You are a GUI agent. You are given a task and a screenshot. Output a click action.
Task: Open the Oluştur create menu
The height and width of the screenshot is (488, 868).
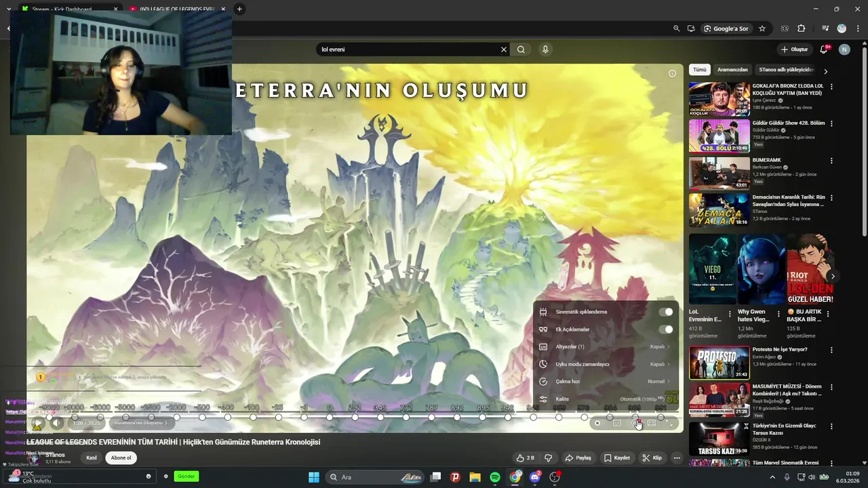coord(794,49)
